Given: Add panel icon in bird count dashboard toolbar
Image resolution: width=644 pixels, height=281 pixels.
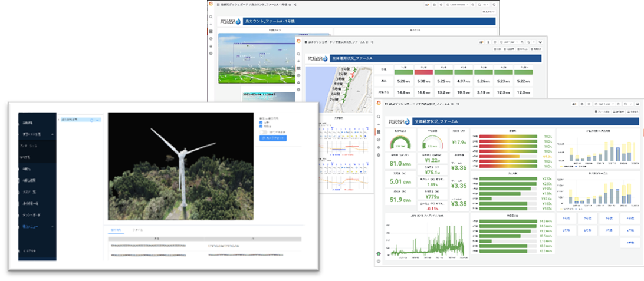Looking at the screenshot, I should pos(428,4).
